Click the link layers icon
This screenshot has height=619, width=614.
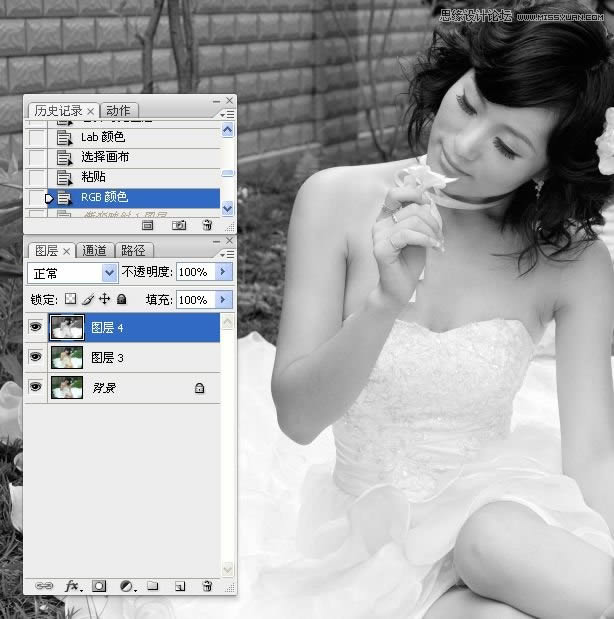44,586
